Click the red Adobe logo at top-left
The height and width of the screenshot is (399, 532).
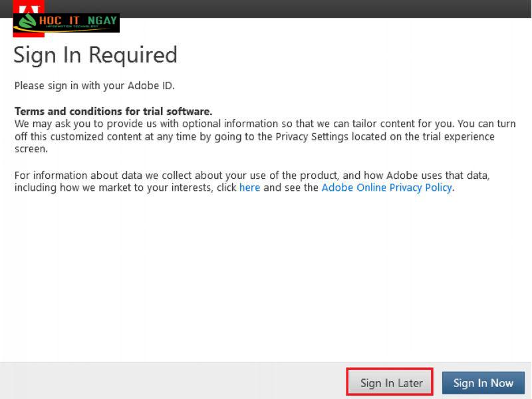(x=29, y=8)
